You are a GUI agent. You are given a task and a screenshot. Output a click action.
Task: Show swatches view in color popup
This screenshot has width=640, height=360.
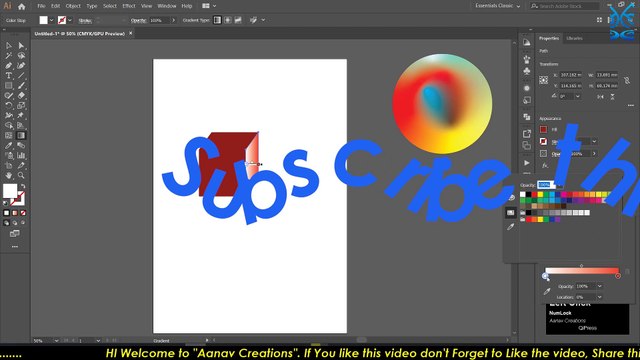pos(510,212)
